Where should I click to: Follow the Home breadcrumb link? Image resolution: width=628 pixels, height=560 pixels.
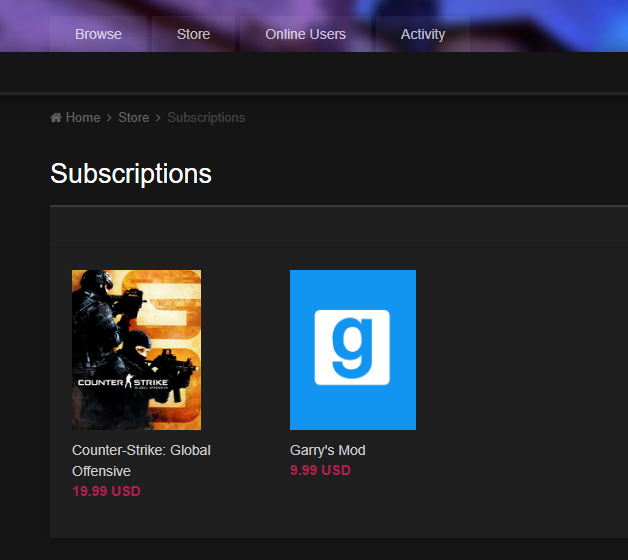coord(83,117)
